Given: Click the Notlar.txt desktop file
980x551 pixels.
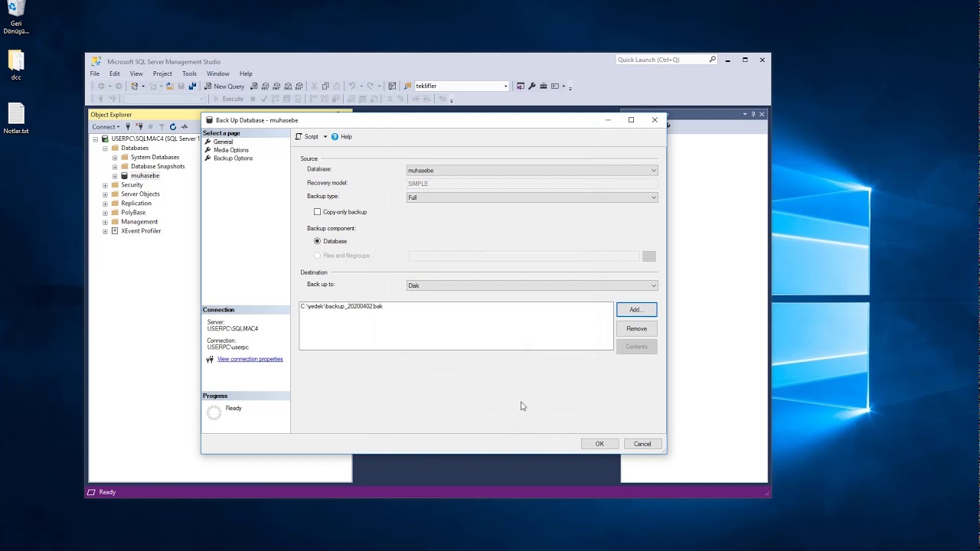Looking at the screenshot, I should 16,119.
